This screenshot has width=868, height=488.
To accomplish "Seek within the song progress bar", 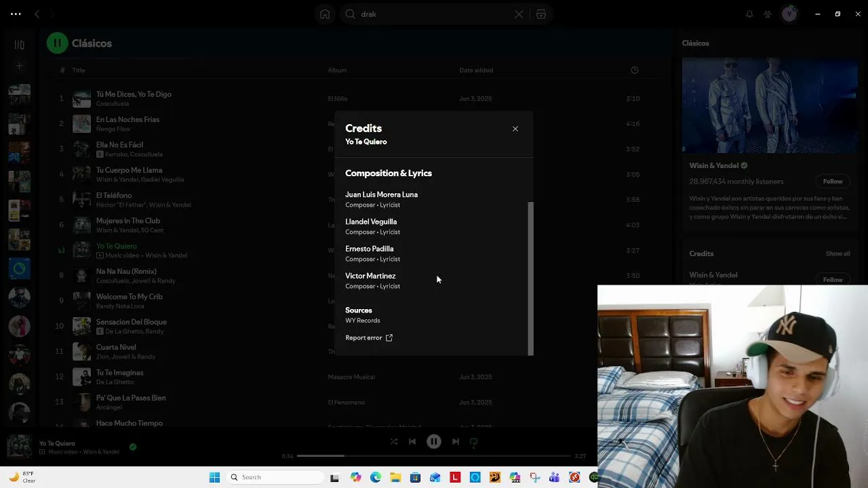I will click(434, 456).
